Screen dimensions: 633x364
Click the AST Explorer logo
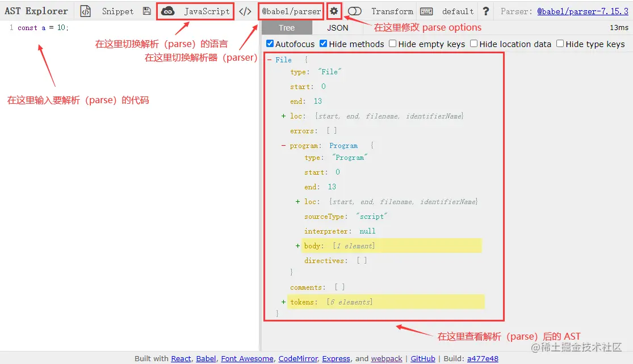pyautogui.click(x=36, y=10)
